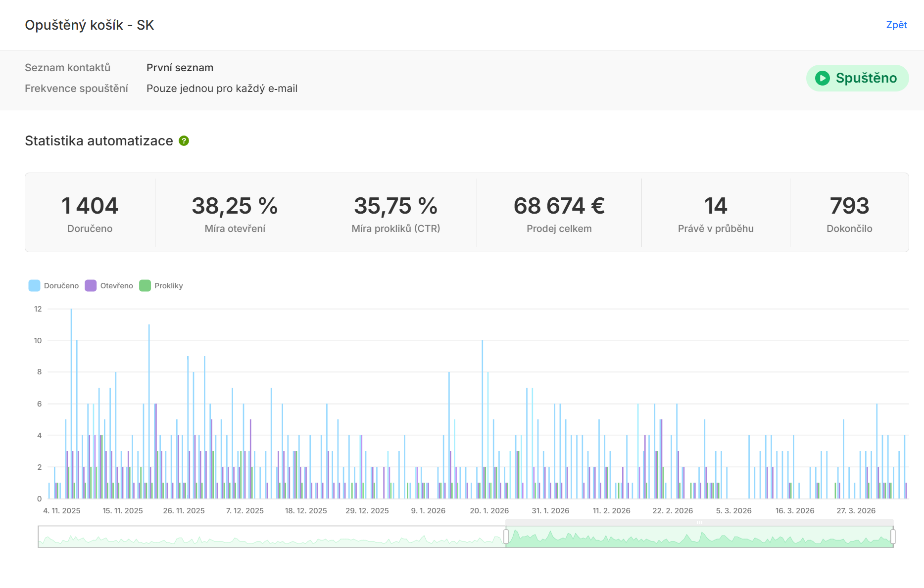
Task: Click the purple Otevřeno color swatch
Action: [91, 286]
